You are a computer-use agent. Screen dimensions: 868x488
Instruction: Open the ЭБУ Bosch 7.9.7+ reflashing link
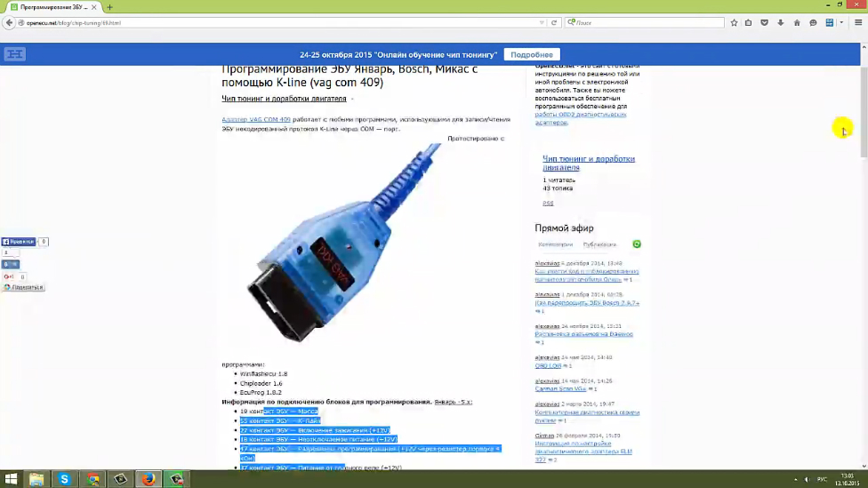(x=587, y=303)
